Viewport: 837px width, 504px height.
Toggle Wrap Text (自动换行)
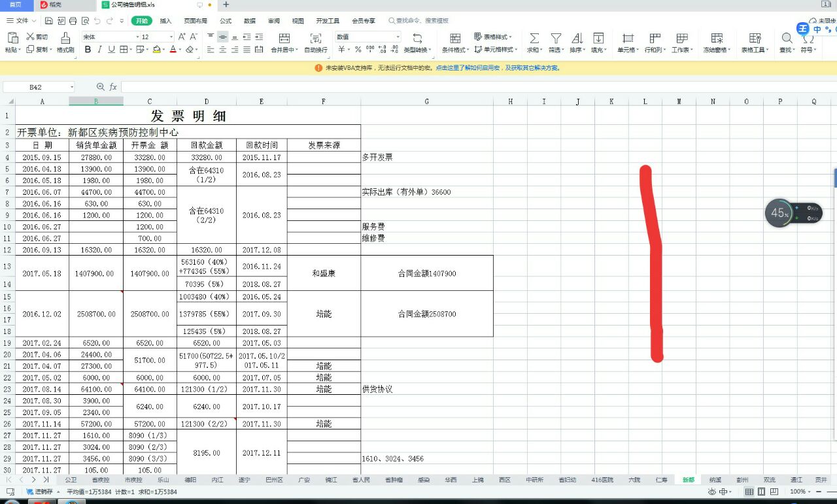tap(316, 39)
